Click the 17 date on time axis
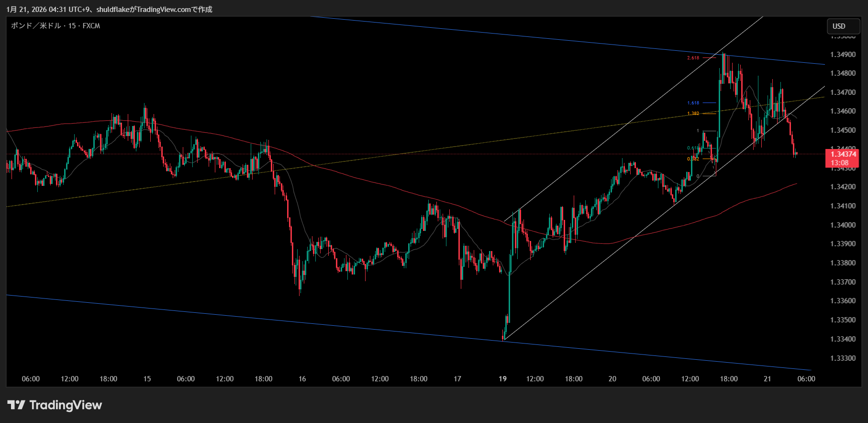Viewport: 868px width, 423px height. [x=457, y=379]
